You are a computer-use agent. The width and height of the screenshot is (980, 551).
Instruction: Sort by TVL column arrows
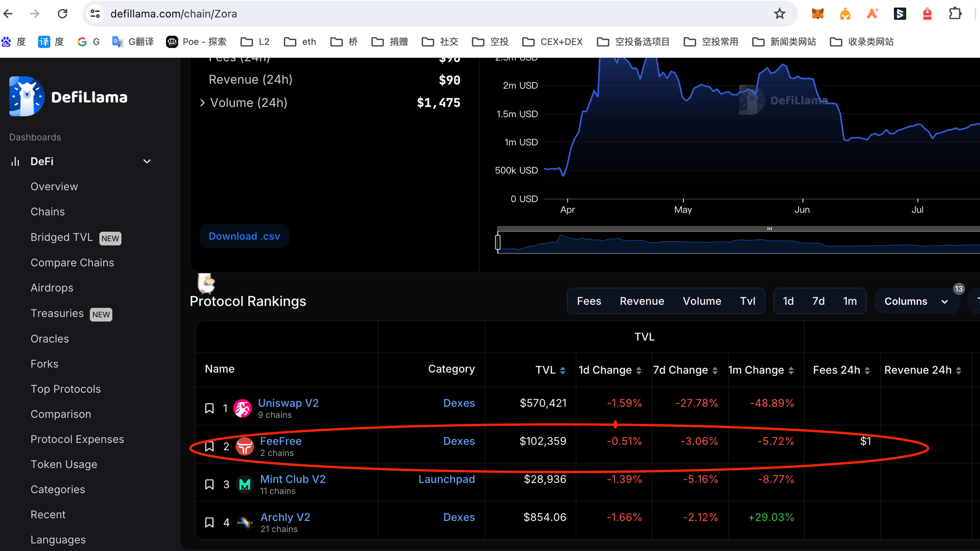point(563,370)
